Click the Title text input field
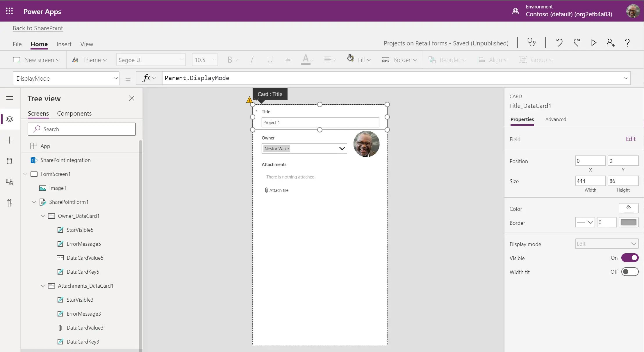 pos(320,122)
